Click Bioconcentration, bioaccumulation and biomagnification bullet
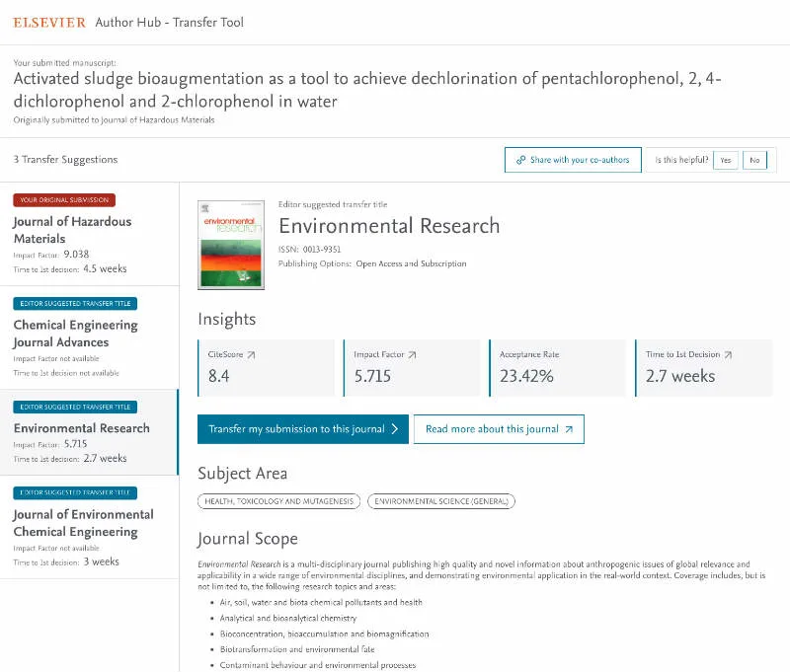Screen dimensions: 790x672 (x=324, y=634)
